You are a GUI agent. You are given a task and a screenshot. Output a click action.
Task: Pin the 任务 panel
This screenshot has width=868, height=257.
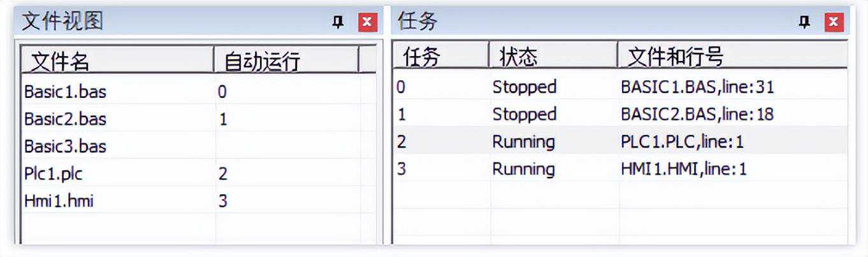(x=805, y=23)
